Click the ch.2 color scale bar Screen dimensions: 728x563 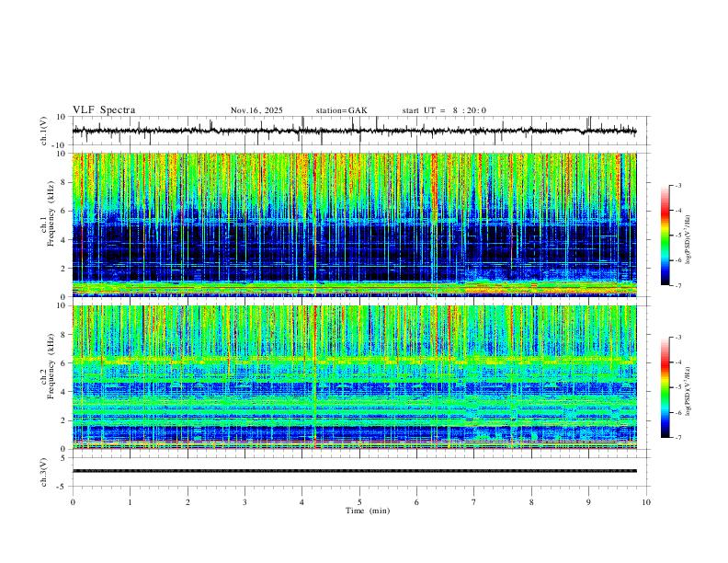[665, 387]
